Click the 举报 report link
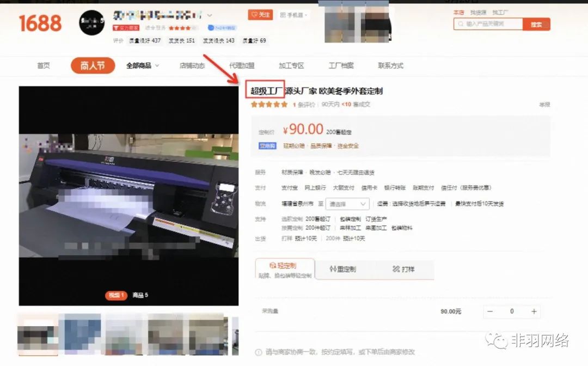The image size is (588, 366). [544, 105]
